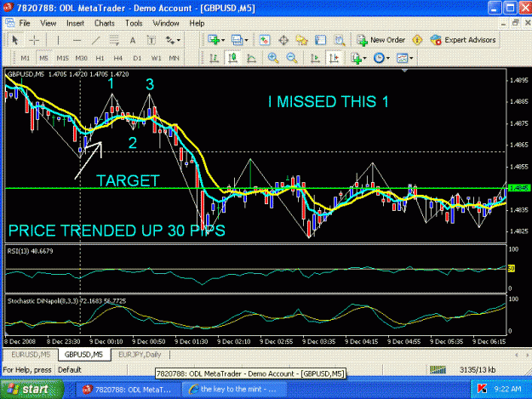
Task: Switch to M1 timeframe
Action: coord(25,58)
